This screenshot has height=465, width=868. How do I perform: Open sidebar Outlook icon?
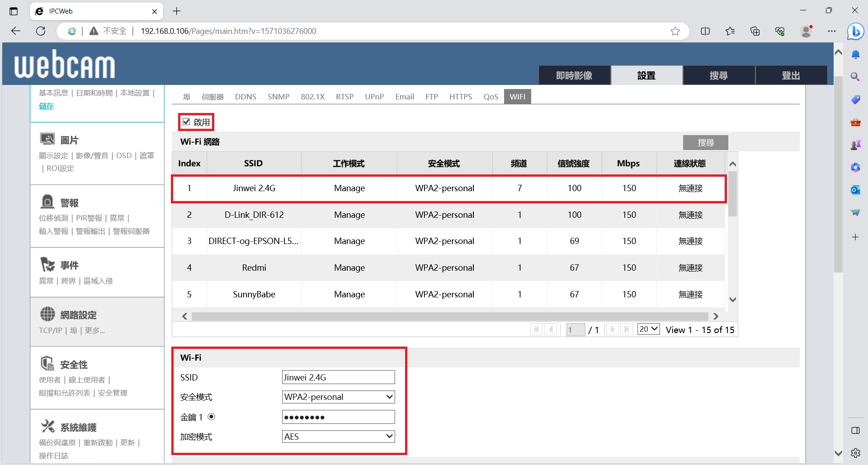[855, 190]
